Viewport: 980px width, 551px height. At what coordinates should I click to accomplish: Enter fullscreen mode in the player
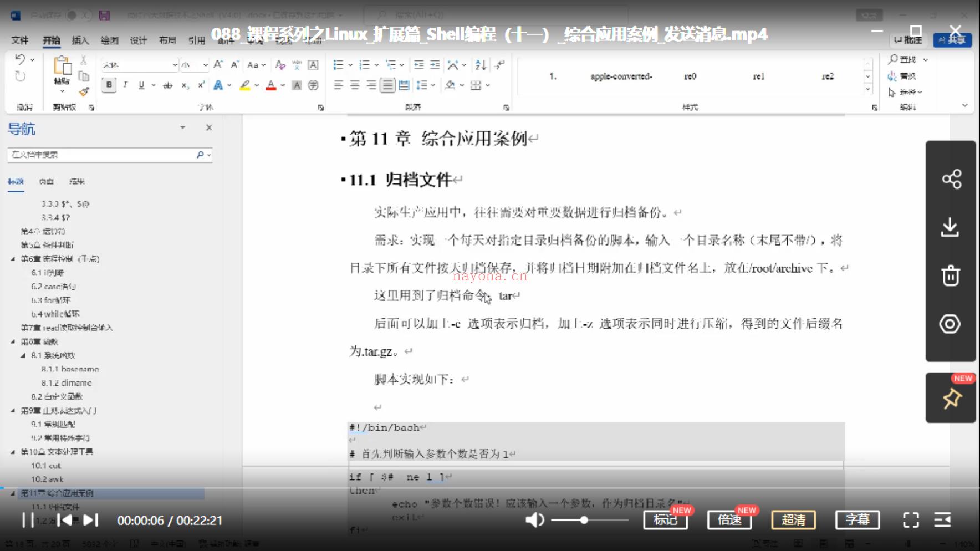tap(911, 520)
